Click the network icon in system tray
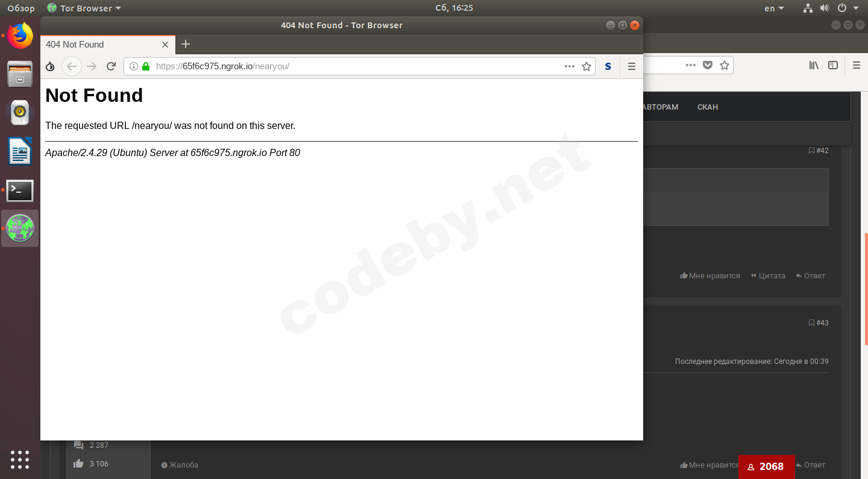The height and width of the screenshot is (479, 868). (808, 8)
